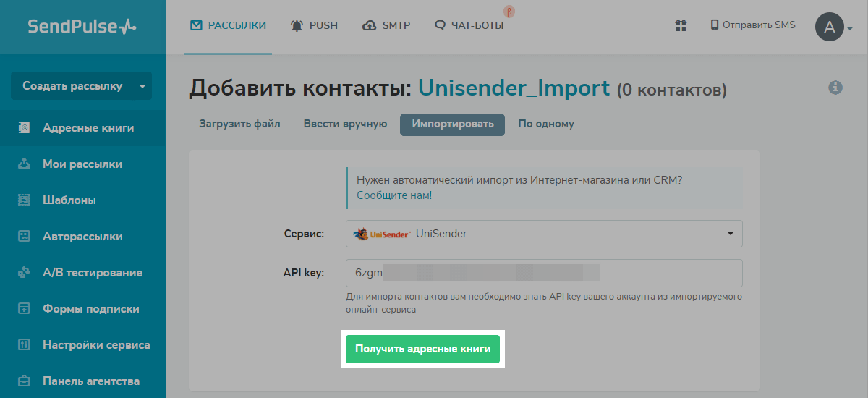Click the info icon near title
Screen dimensions: 868x398
pyautogui.click(x=835, y=88)
